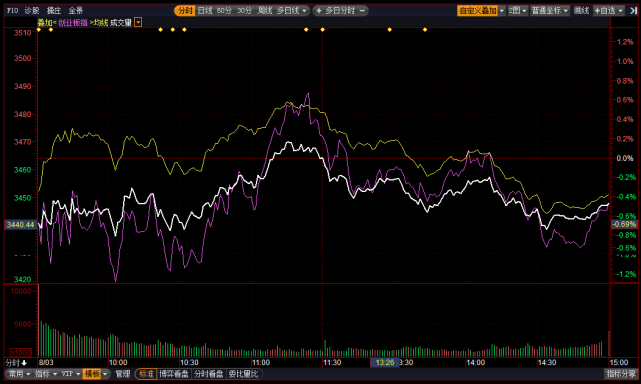Screen dimensions: 641x384
Task: Open the F10 company info menu
Action: (x=12, y=11)
